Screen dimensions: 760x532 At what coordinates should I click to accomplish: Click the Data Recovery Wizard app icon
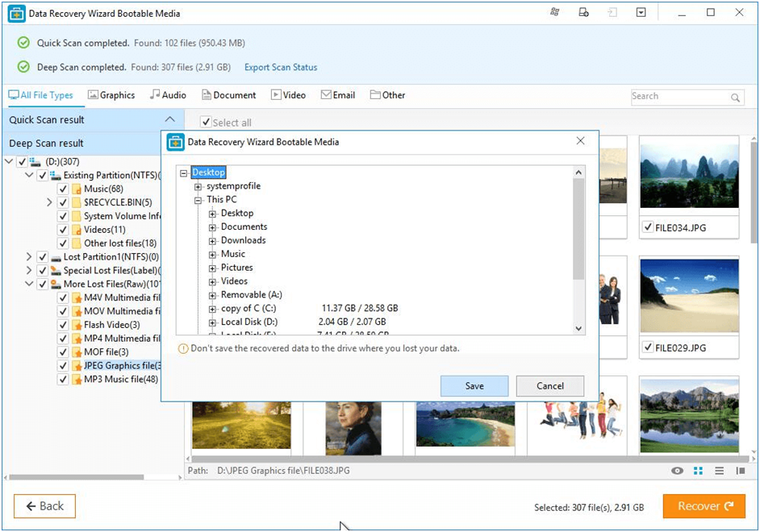tap(16, 14)
